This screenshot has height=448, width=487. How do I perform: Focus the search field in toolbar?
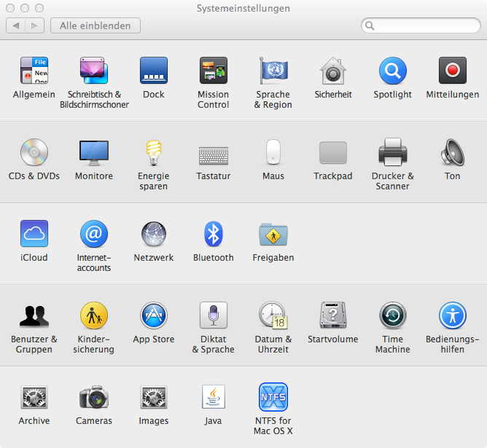coord(421,25)
